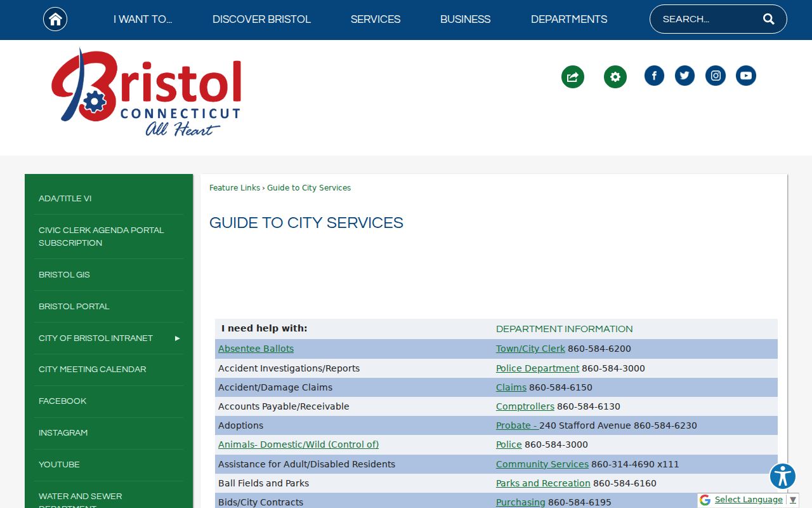Open the Purchasing department link

pyautogui.click(x=521, y=502)
